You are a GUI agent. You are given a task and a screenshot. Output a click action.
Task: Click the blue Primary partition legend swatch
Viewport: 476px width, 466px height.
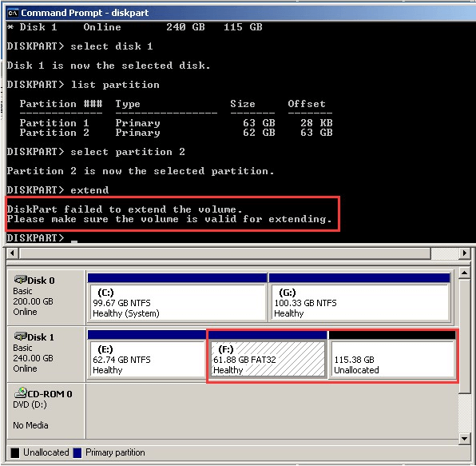[x=77, y=452]
